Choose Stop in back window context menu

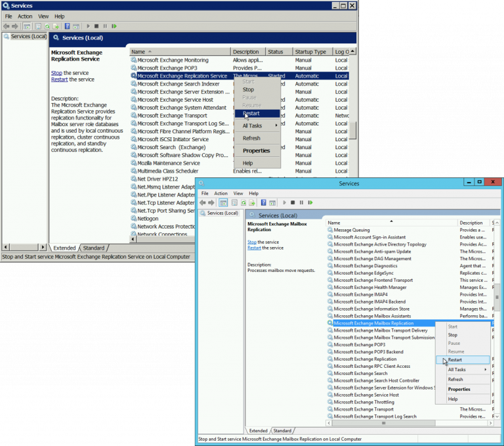pos(257,89)
